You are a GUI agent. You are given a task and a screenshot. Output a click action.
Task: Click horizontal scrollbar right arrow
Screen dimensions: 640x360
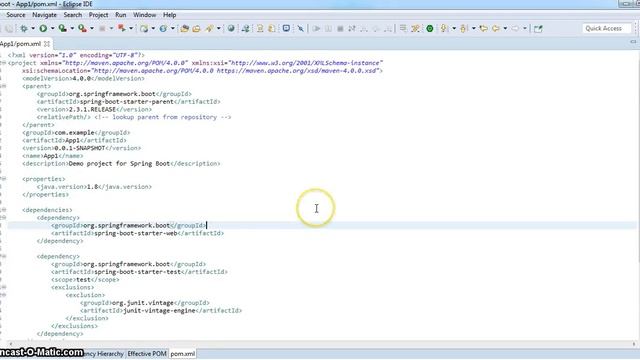[x=634, y=344]
